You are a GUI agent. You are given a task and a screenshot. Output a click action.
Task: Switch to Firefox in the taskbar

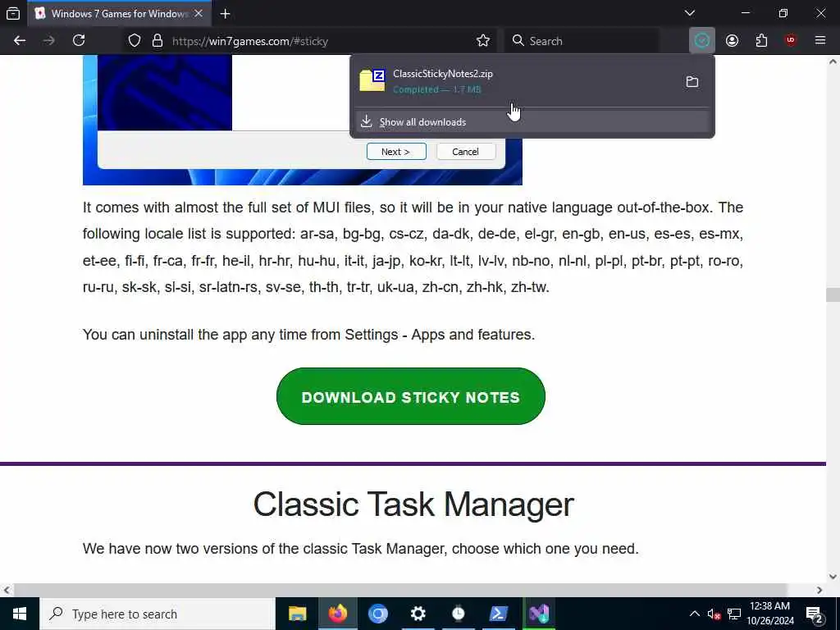337,614
